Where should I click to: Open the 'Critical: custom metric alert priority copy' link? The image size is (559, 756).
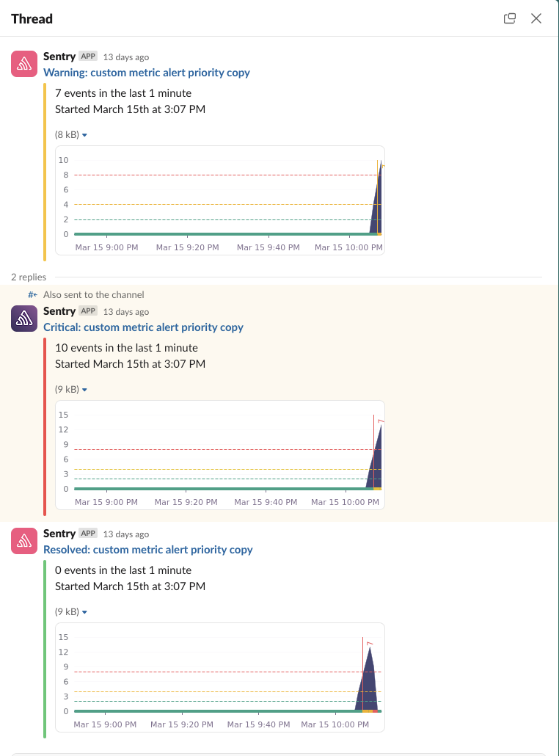click(144, 327)
